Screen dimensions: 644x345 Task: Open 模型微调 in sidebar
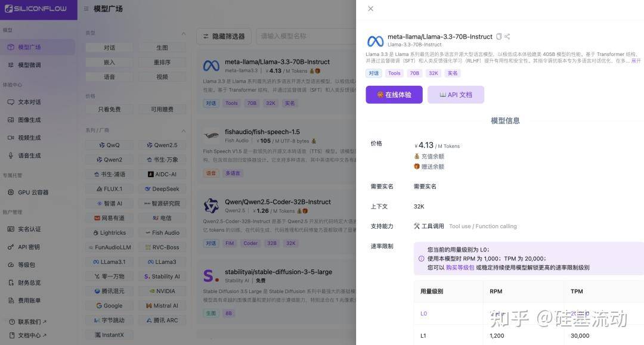click(x=38, y=65)
